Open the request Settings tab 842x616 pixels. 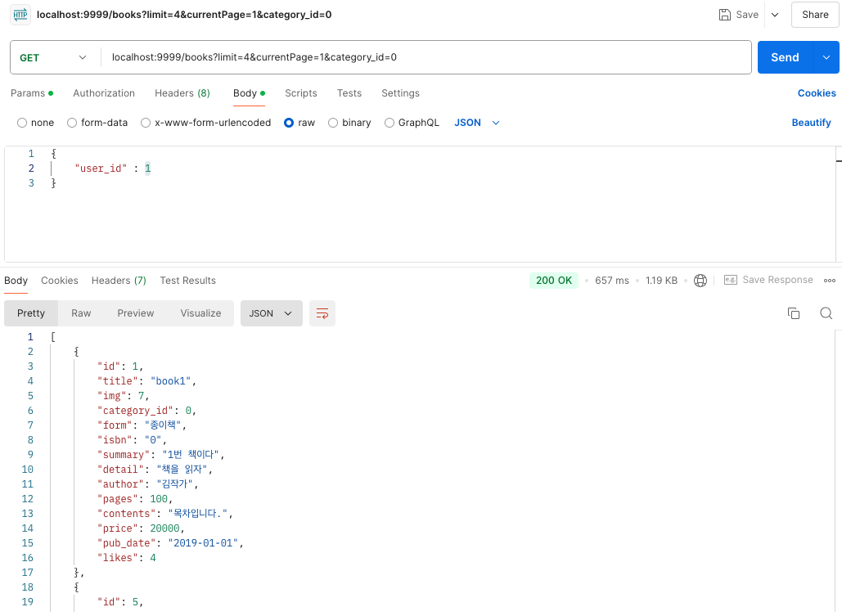(x=400, y=93)
